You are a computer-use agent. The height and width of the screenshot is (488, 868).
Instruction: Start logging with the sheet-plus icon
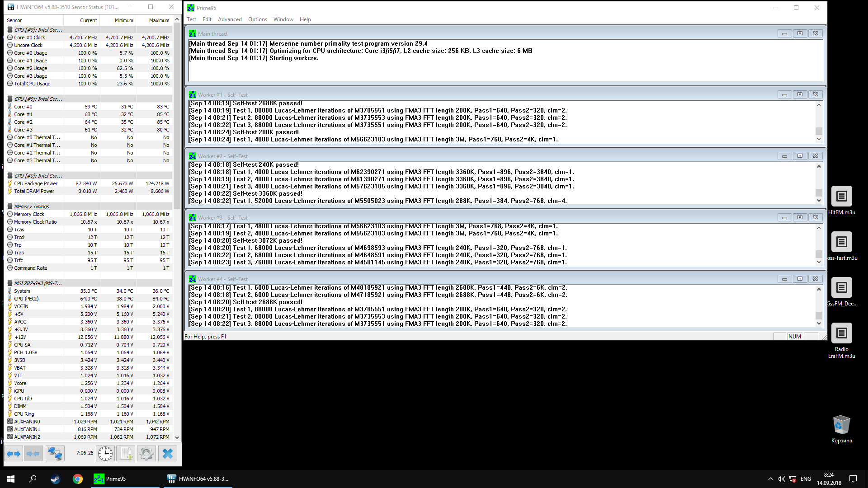126,453
